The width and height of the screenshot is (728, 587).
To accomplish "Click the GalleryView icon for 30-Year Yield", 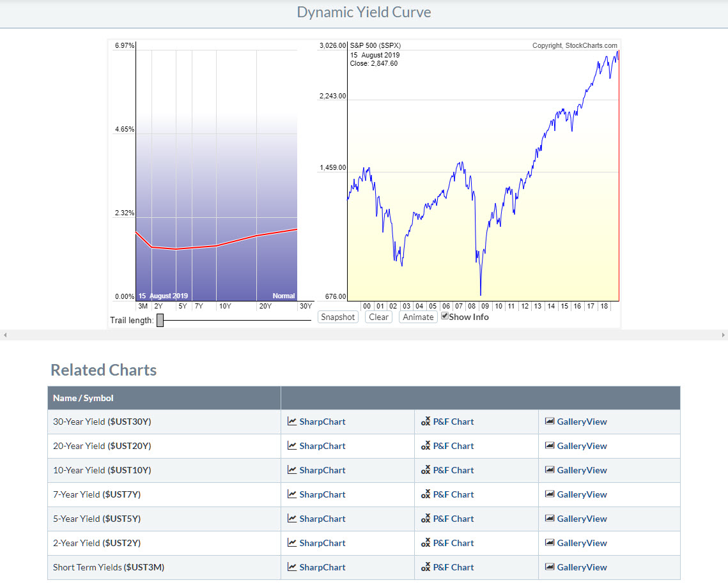I will tap(549, 422).
